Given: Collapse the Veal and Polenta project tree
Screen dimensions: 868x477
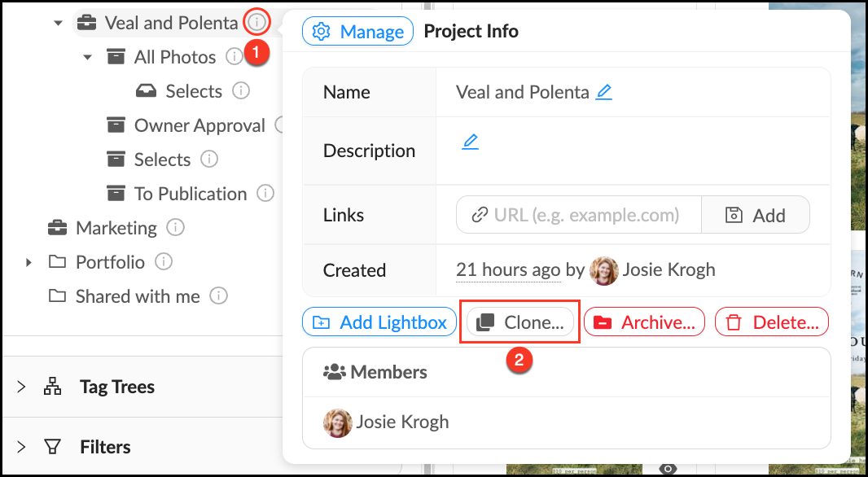Looking at the screenshot, I should tap(58, 24).
